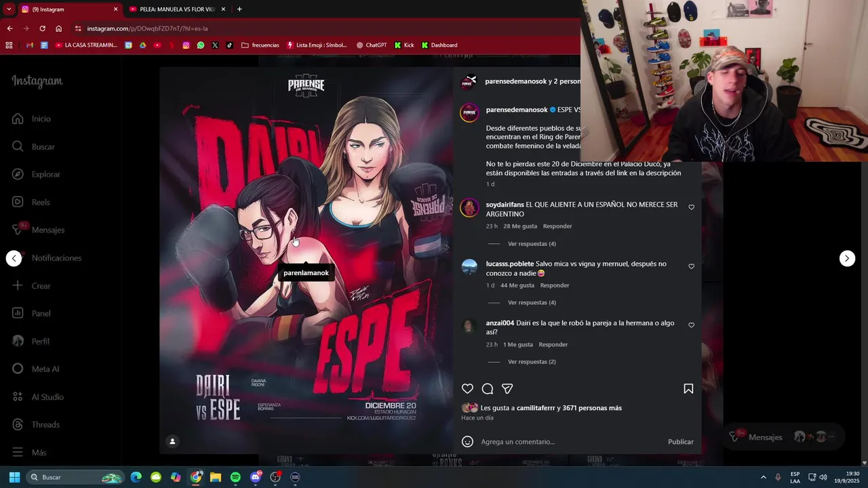Open a new browser tab
Viewport: 868px width, 488px height.
[x=239, y=9]
